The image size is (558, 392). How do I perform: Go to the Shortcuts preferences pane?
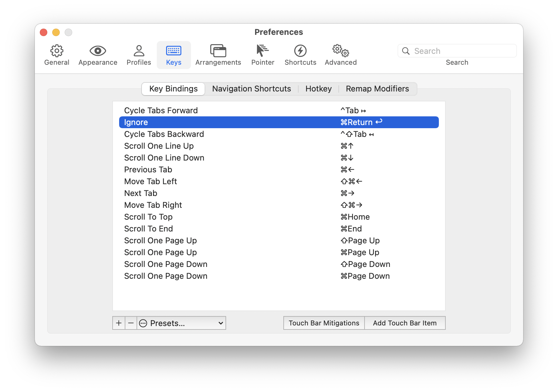300,55
